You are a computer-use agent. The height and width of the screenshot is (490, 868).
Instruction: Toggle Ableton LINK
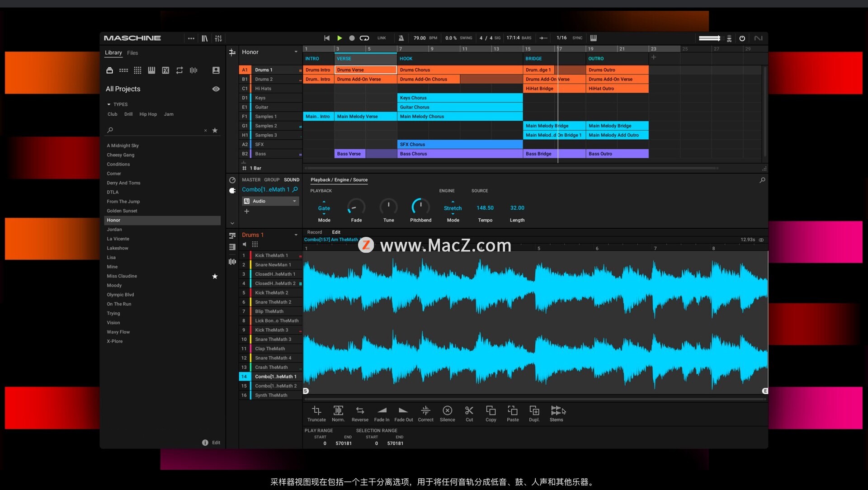[382, 38]
